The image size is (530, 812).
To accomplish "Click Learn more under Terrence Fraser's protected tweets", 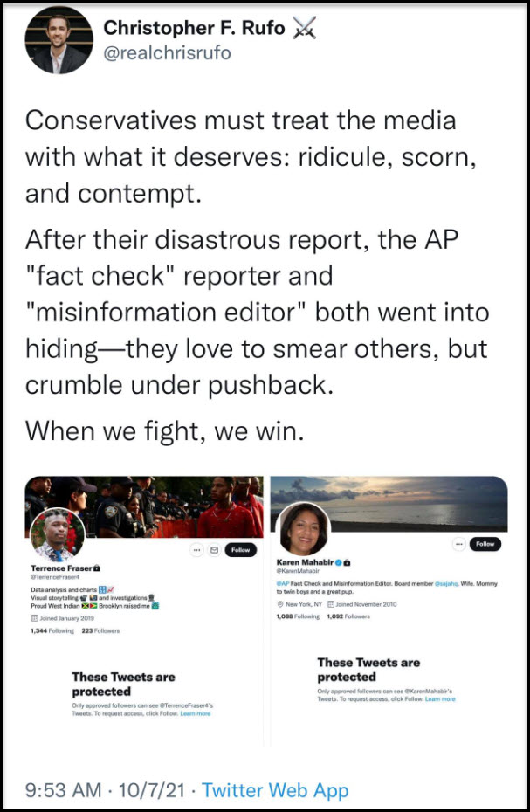I will [196, 713].
